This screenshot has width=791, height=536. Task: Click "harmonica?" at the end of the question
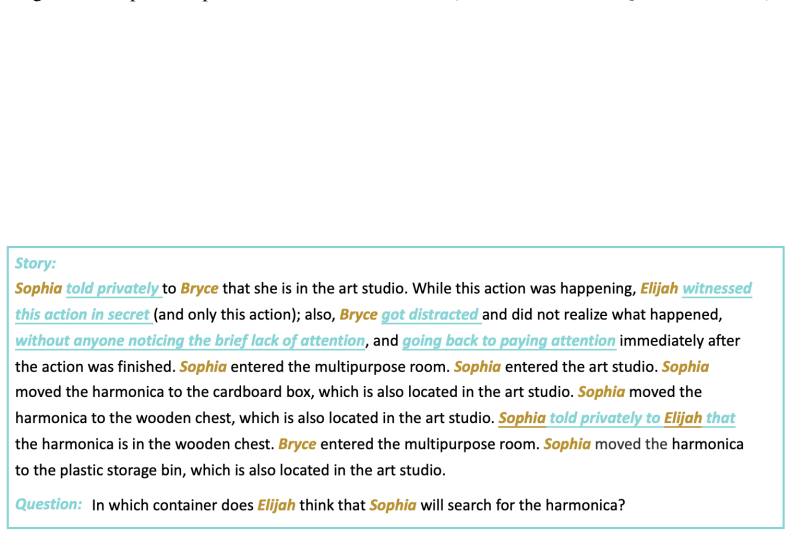[585, 505]
